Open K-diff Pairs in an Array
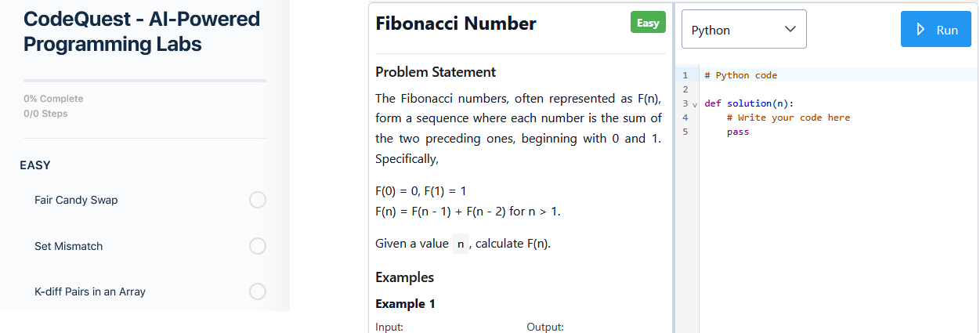The width and height of the screenshot is (980, 333). pyautogui.click(x=90, y=291)
